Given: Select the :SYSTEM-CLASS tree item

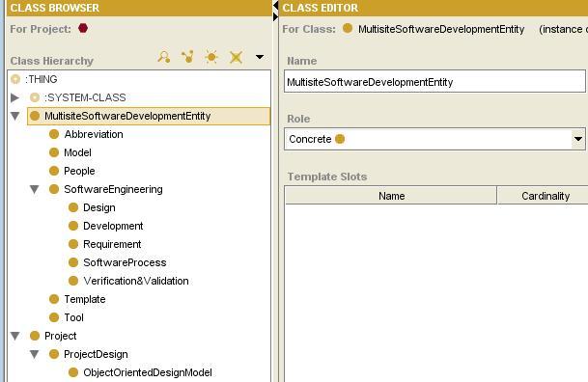Looking at the screenshot, I should [x=85, y=97].
